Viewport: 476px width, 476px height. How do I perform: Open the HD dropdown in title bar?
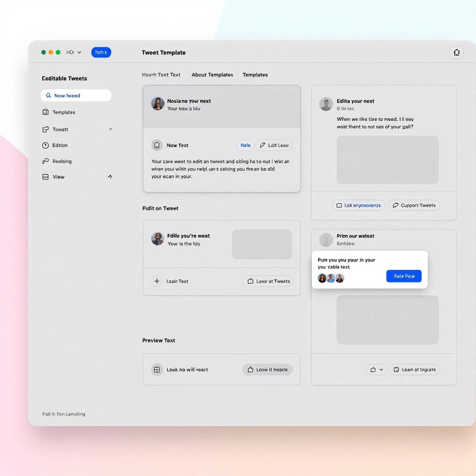coord(74,52)
